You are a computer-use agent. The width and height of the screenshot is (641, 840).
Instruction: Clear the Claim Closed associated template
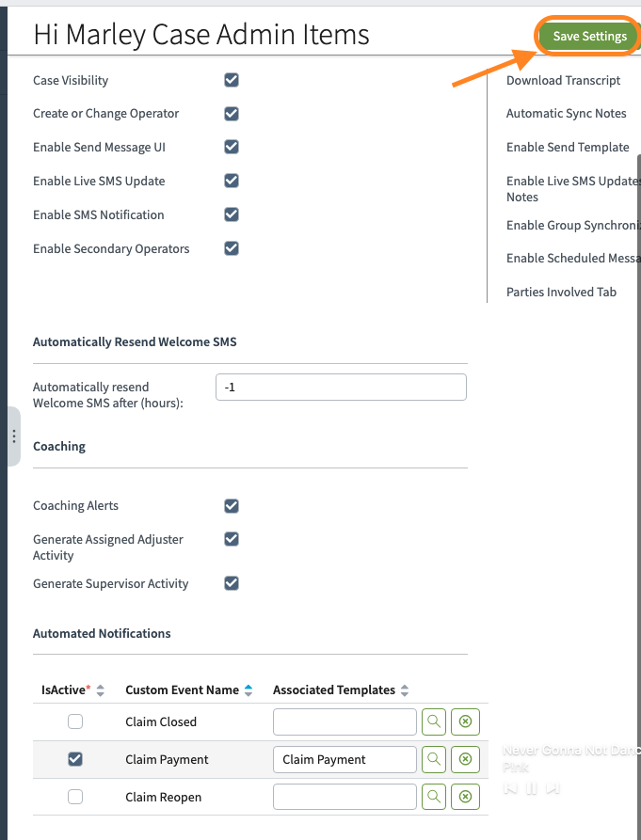(465, 722)
